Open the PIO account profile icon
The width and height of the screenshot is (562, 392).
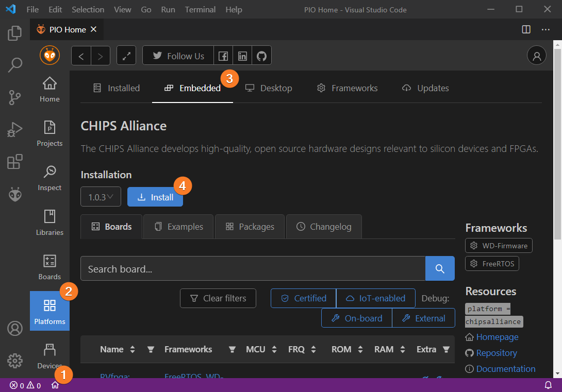(537, 56)
